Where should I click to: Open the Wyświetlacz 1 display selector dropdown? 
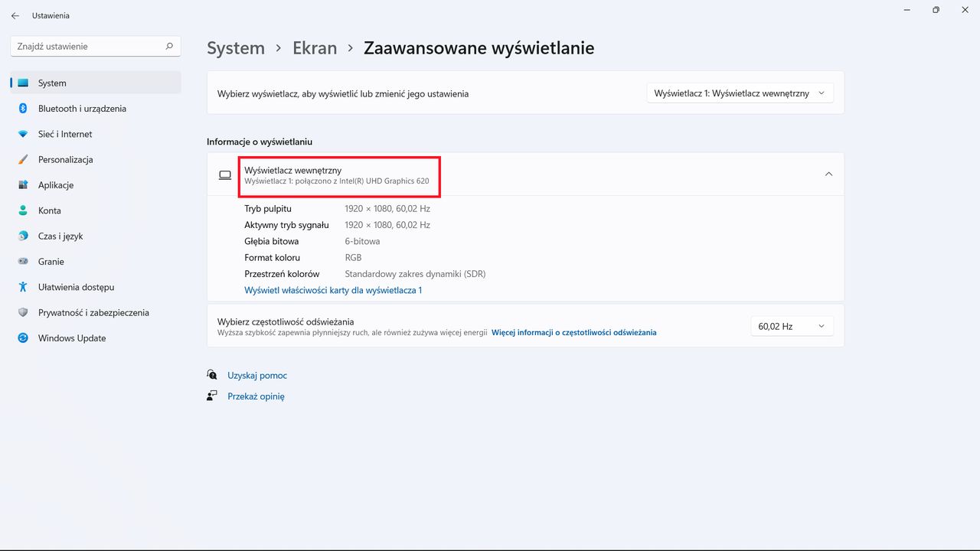click(739, 92)
